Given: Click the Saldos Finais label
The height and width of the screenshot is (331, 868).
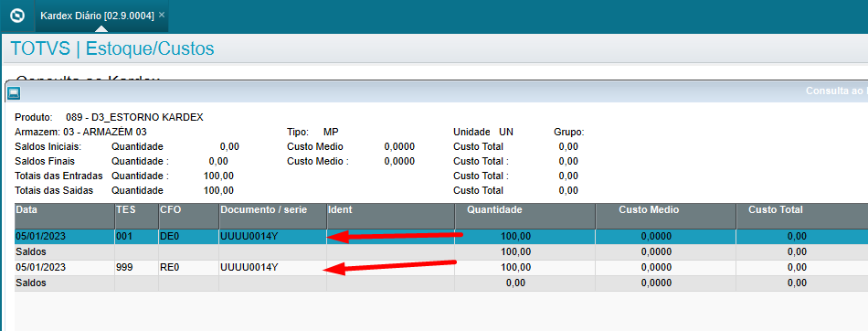Looking at the screenshot, I should pos(45,161).
